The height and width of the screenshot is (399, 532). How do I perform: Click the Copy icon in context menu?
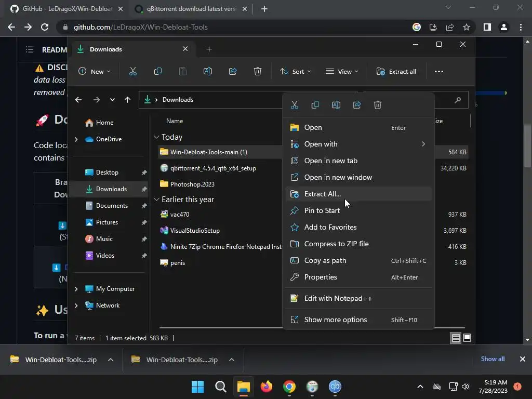pos(315,105)
